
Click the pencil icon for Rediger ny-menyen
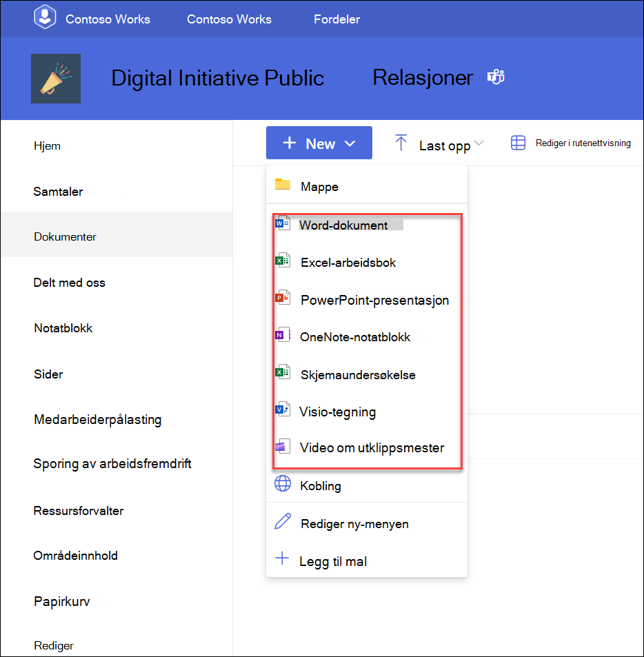click(x=283, y=521)
